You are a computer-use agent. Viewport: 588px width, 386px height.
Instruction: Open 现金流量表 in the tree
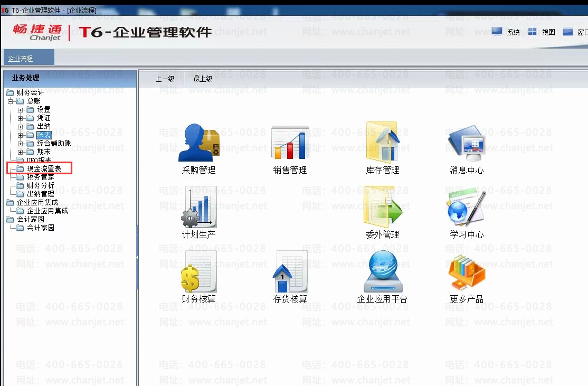44,169
